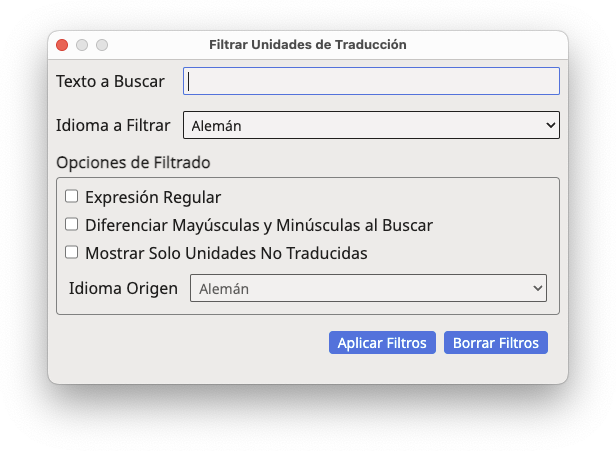616x451 pixels.
Task: Enable the Expresión Regular checkbox
Action: (x=72, y=196)
